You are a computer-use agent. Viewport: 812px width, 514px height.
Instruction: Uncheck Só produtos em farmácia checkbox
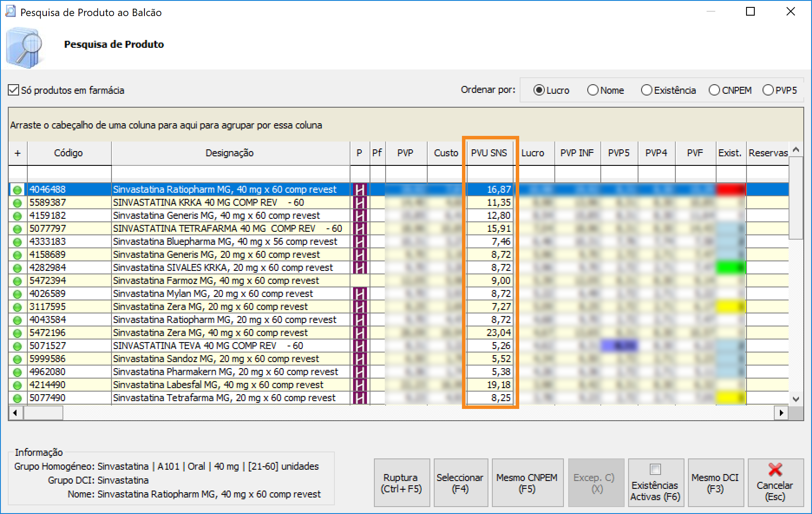(14, 90)
